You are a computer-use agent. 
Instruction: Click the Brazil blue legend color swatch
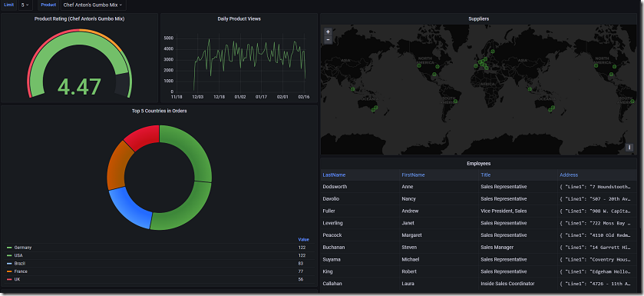(x=9, y=264)
